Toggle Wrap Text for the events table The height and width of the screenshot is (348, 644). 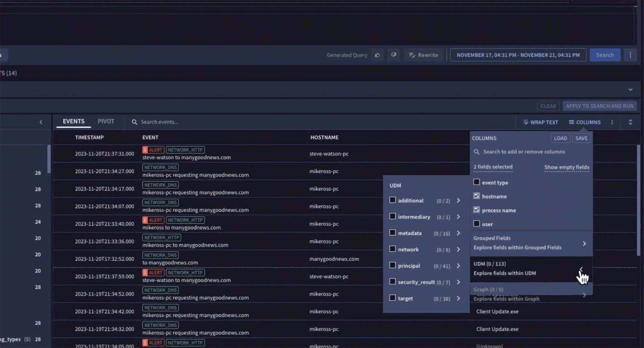pos(540,122)
